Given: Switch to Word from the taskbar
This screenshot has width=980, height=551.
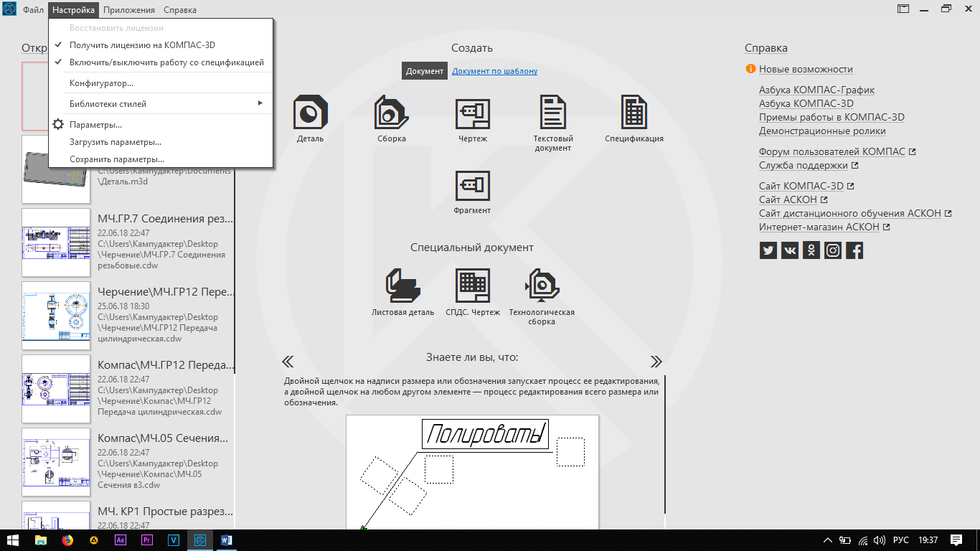Looking at the screenshot, I should [x=227, y=540].
